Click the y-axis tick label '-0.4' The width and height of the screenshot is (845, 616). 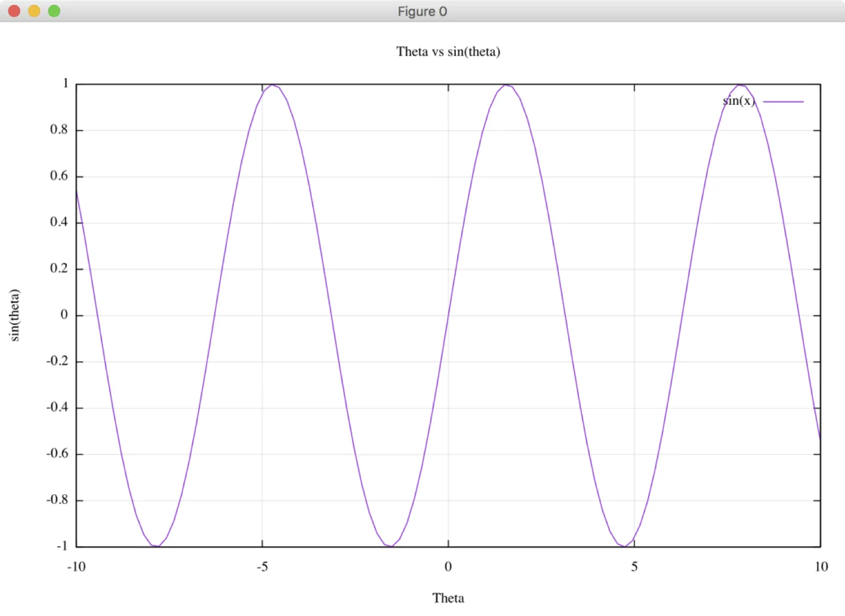[57, 407]
